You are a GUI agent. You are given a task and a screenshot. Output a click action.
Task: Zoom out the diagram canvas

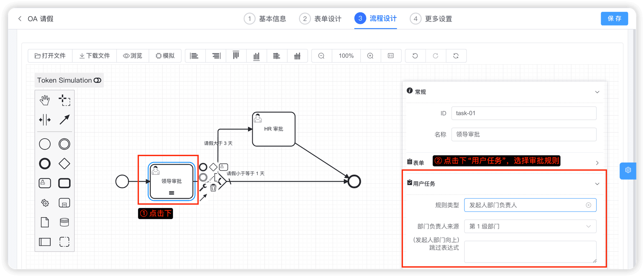point(322,56)
